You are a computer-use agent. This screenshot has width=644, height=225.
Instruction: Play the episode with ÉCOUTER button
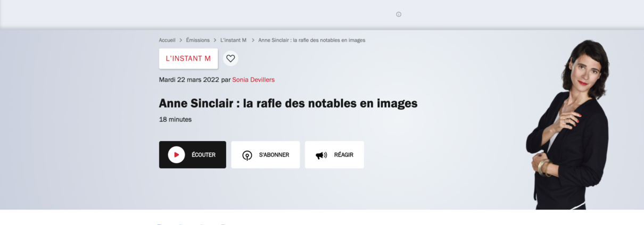[x=192, y=155]
